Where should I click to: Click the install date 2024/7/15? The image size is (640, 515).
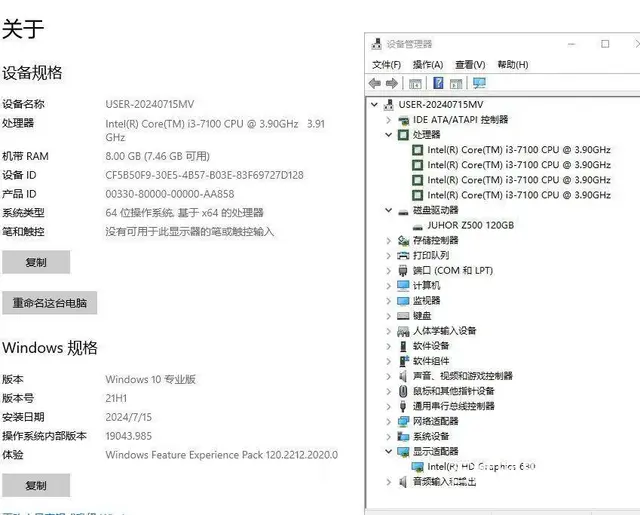[x=129, y=417]
